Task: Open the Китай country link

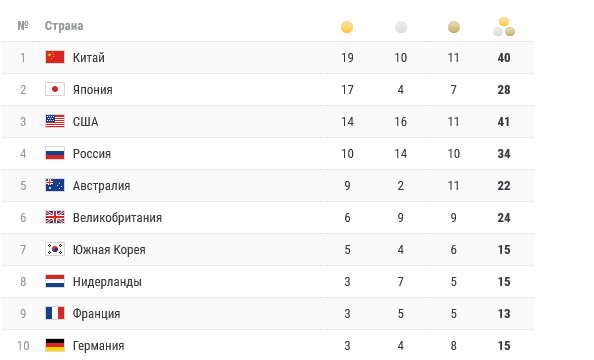Action: coord(89,58)
